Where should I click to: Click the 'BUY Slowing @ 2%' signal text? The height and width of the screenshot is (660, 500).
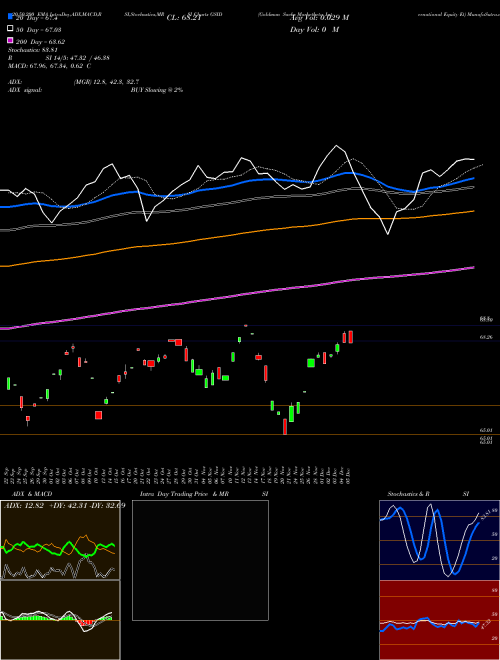coord(157,90)
